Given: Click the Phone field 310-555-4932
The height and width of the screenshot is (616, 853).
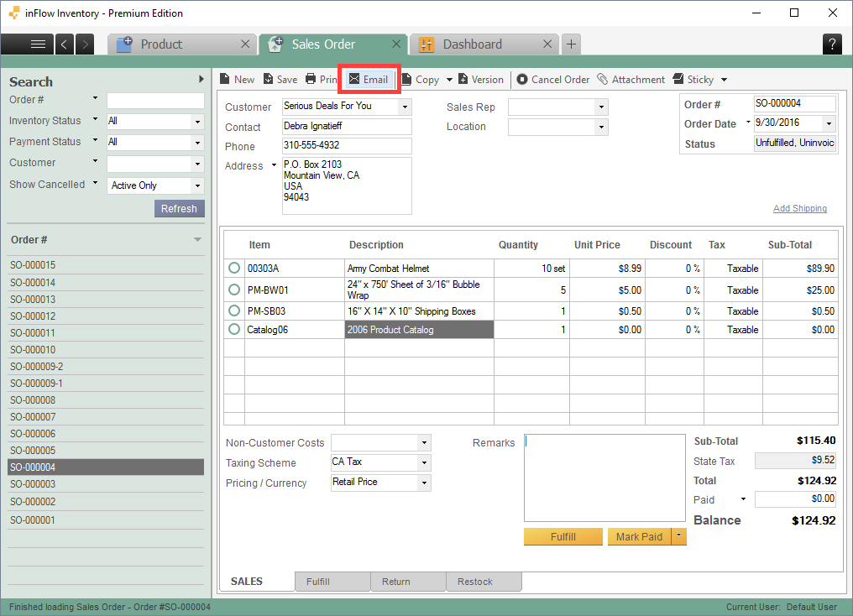Looking at the screenshot, I should (347, 146).
